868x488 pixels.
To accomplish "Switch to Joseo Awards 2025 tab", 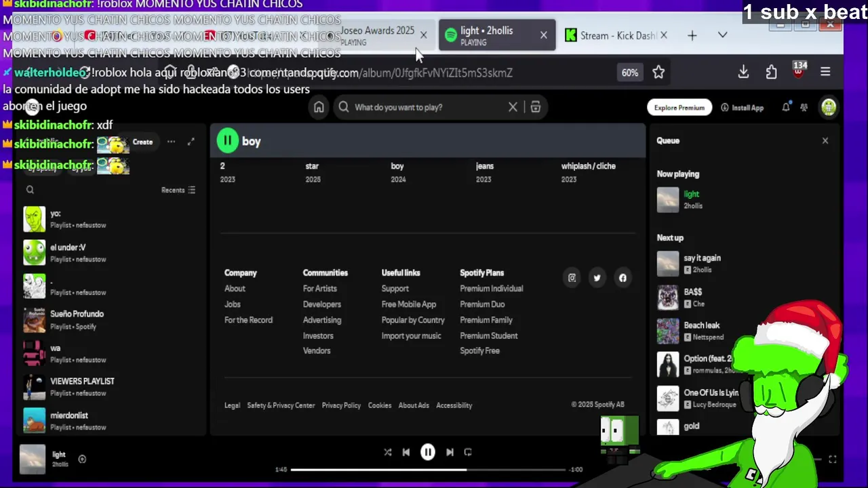I will pos(377,35).
